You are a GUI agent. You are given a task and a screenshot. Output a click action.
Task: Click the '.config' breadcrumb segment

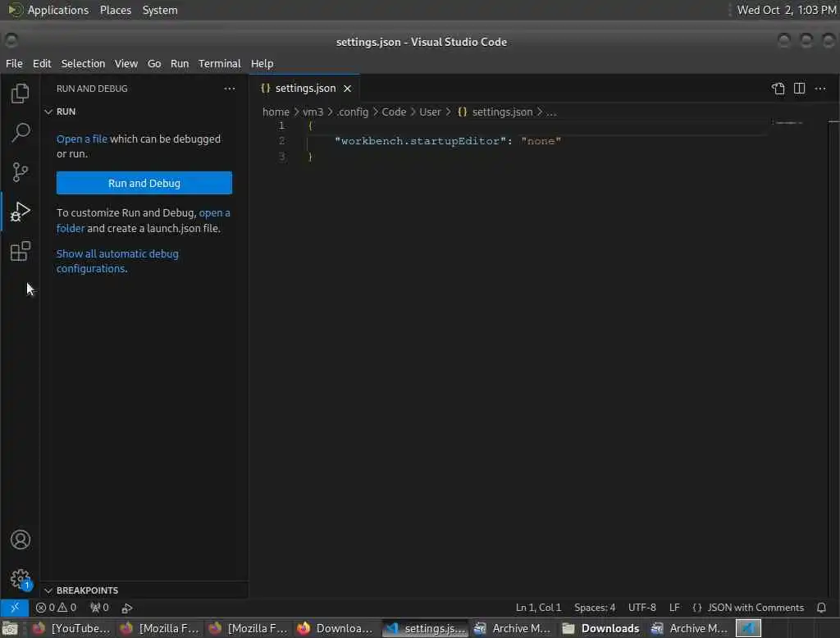[353, 112]
